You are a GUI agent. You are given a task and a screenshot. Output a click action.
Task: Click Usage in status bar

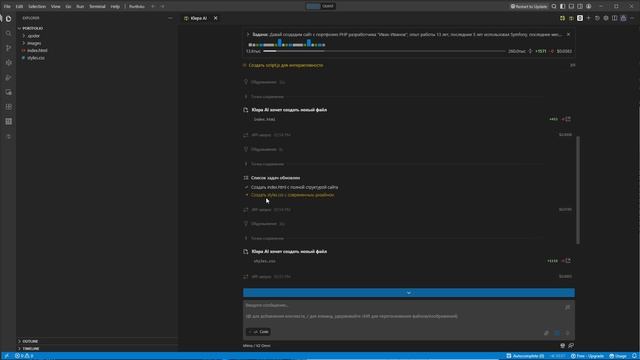click(618, 356)
